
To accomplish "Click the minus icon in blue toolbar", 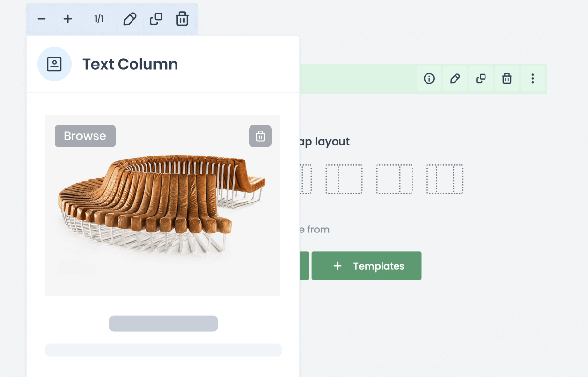I will (42, 19).
